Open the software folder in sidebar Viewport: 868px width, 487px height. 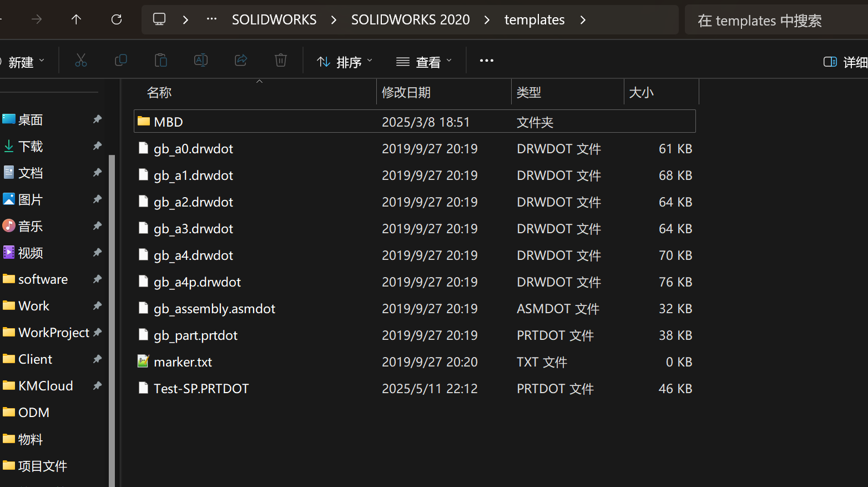43,279
